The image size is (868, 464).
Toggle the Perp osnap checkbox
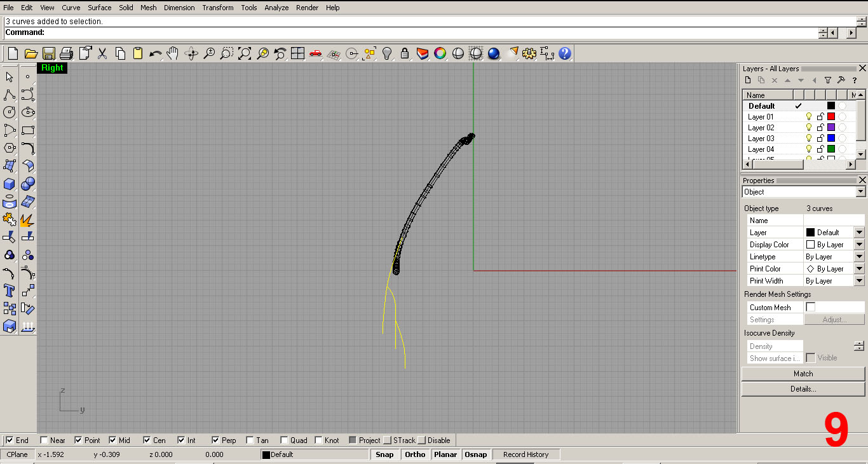(215, 440)
